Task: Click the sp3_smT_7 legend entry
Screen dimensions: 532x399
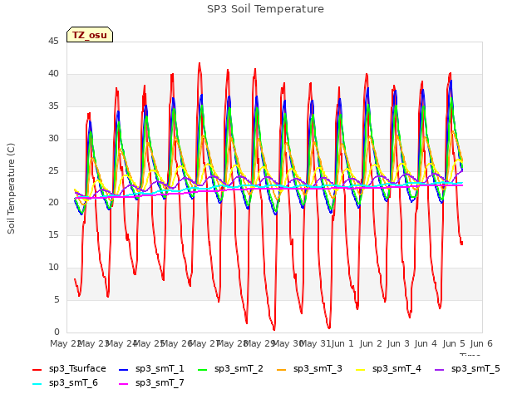Action: point(151,383)
